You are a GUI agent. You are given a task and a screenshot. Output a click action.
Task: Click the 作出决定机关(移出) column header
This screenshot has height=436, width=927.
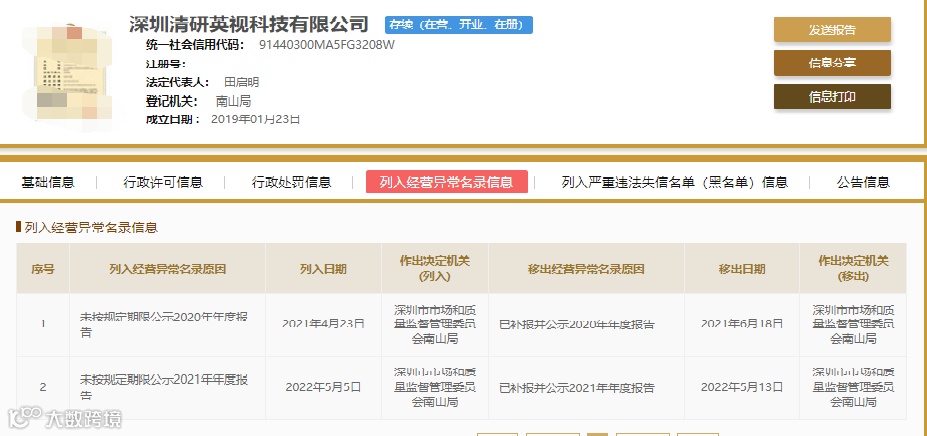pos(853,269)
